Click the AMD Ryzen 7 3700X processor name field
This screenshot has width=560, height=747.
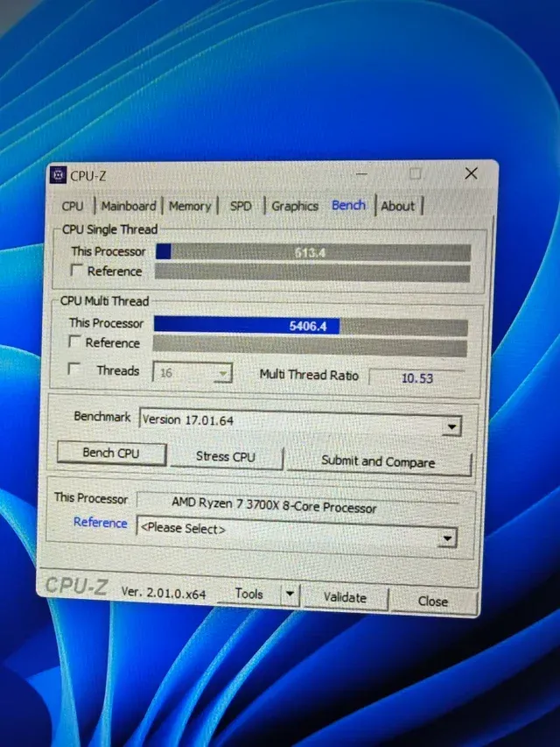click(298, 504)
